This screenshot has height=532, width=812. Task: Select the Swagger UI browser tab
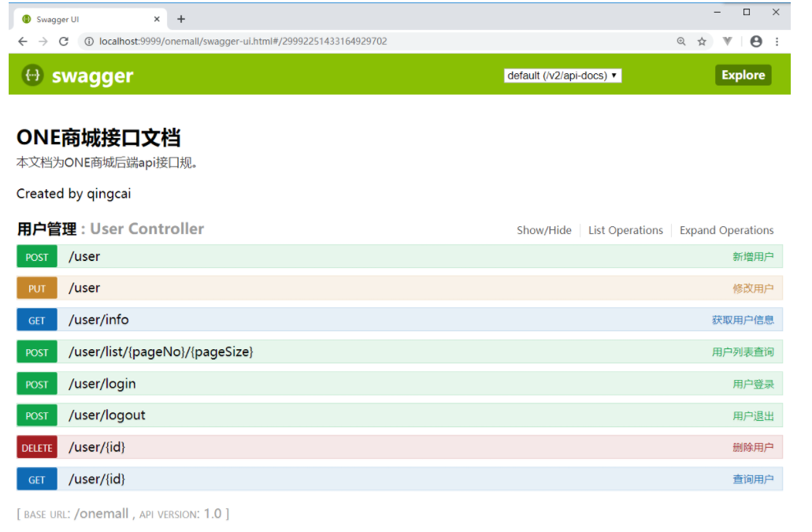click(x=88, y=19)
